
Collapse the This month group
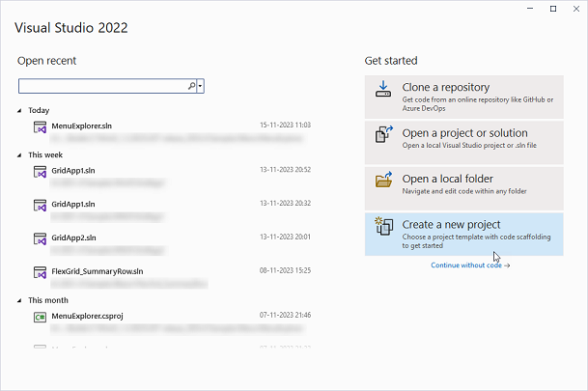[x=20, y=300]
